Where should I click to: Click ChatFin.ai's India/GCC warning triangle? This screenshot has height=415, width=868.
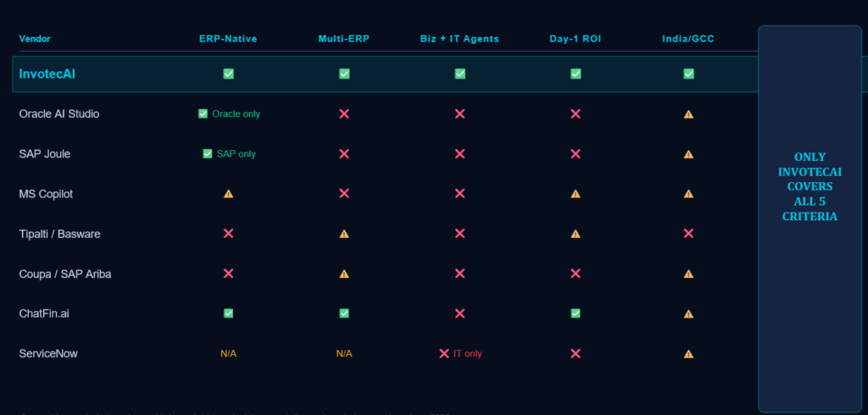[x=688, y=313]
